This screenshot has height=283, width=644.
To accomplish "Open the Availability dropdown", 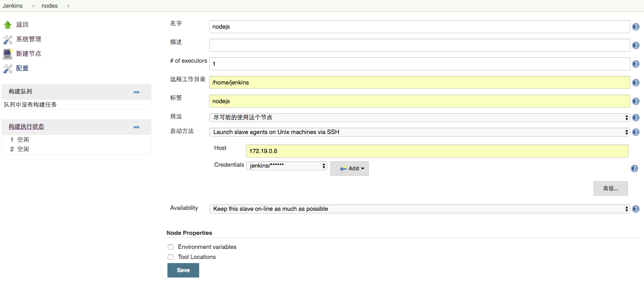I will [419, 209].
